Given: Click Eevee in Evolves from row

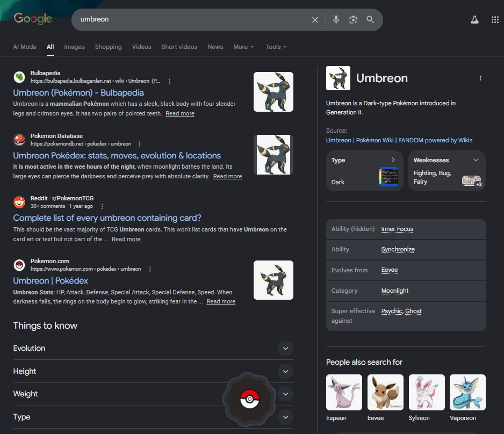Looking at the screenshot, I should tap(390, 270).
